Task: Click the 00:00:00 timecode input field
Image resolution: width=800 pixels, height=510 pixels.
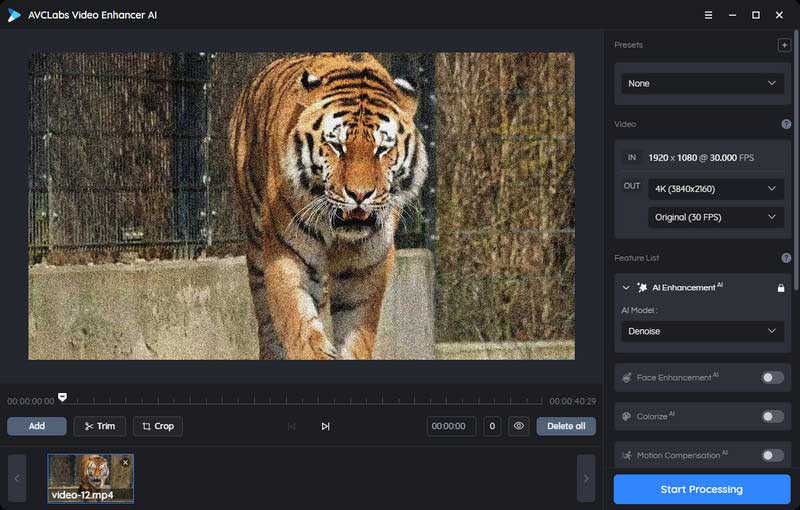Action: tap(451, 426)
